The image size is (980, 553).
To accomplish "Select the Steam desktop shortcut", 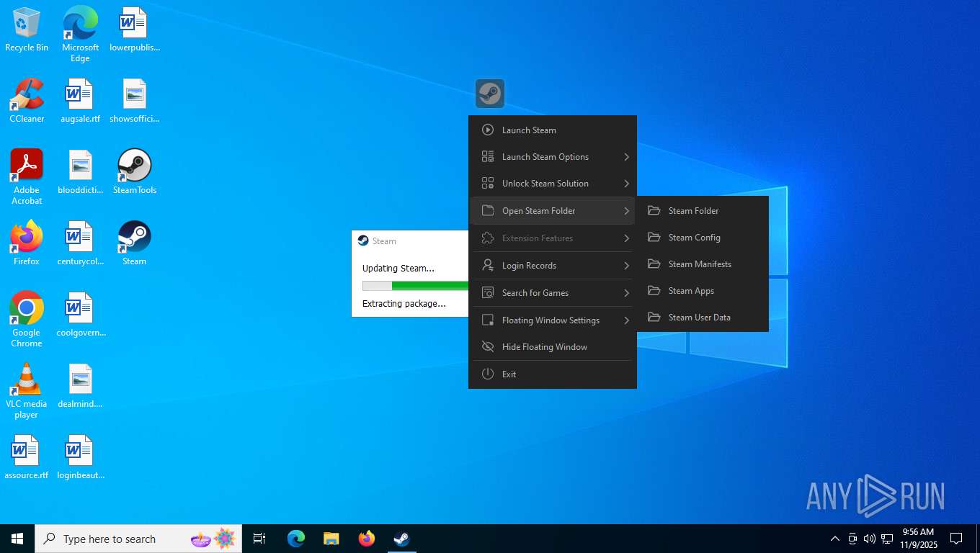I will click(x=135, y=243).
